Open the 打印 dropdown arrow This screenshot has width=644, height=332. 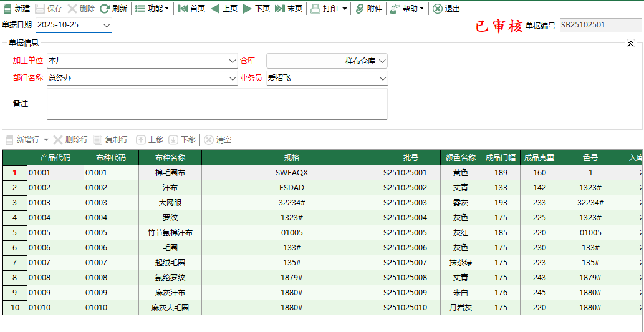point(344,9)
